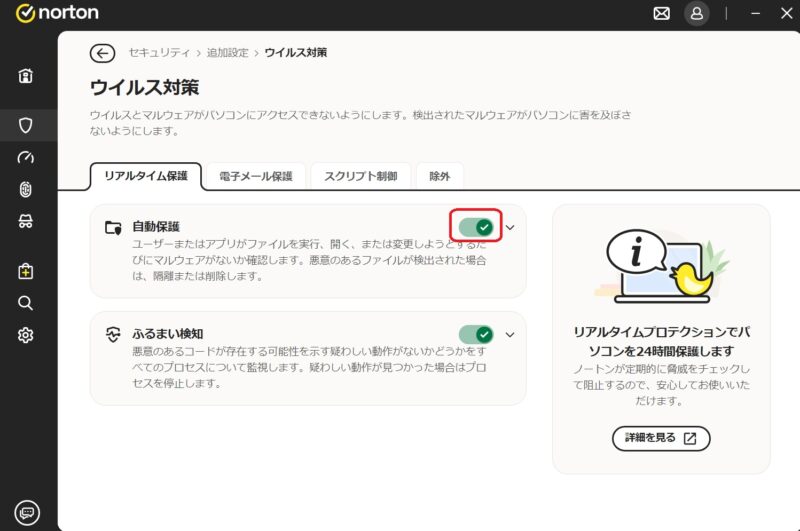Disable the 自動保護 toggle switch
This screenshot has width=800, height=531.
pos(476,227)
